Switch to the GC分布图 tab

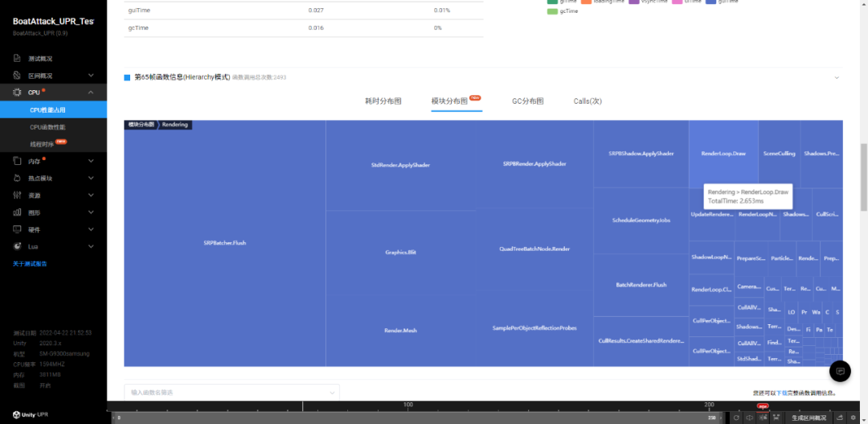click(527, 101)
